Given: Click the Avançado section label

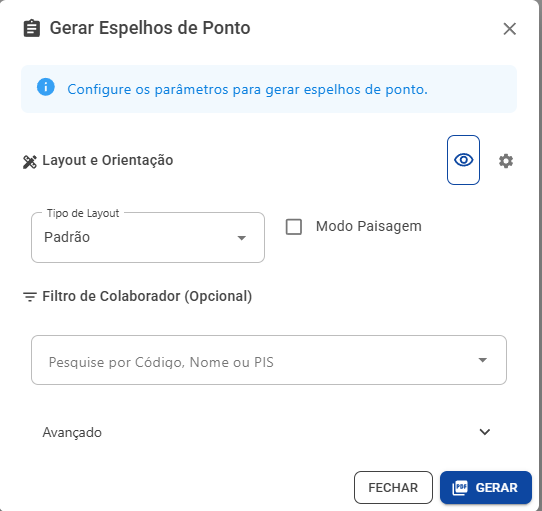Looking at the screenshot, I should point(72,433).
